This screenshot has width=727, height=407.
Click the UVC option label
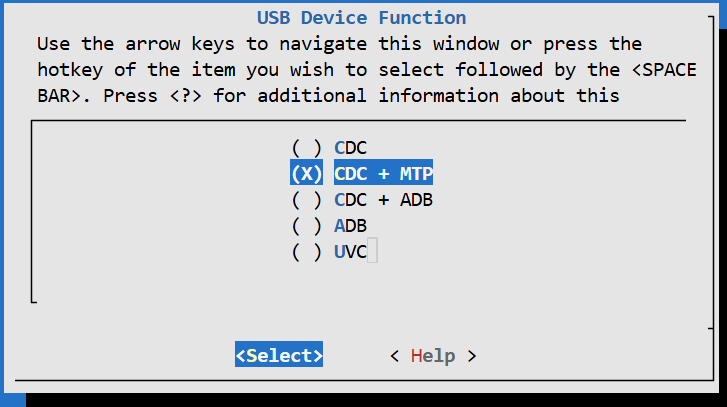351,252
